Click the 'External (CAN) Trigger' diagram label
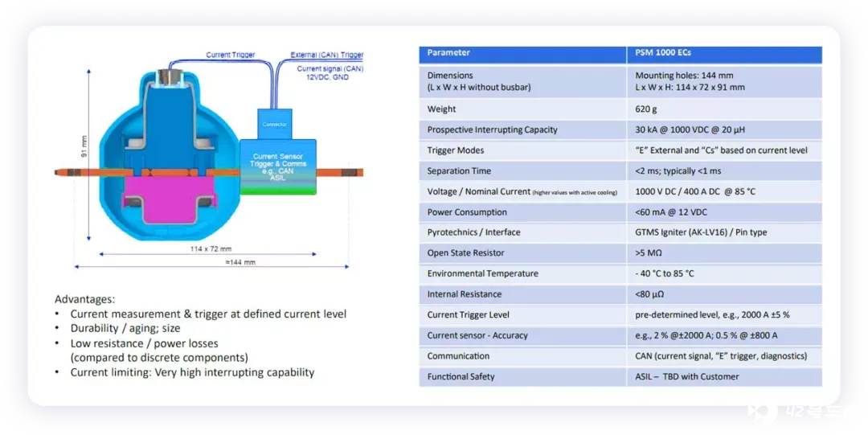The image size is (868, 435). [326, 55]
